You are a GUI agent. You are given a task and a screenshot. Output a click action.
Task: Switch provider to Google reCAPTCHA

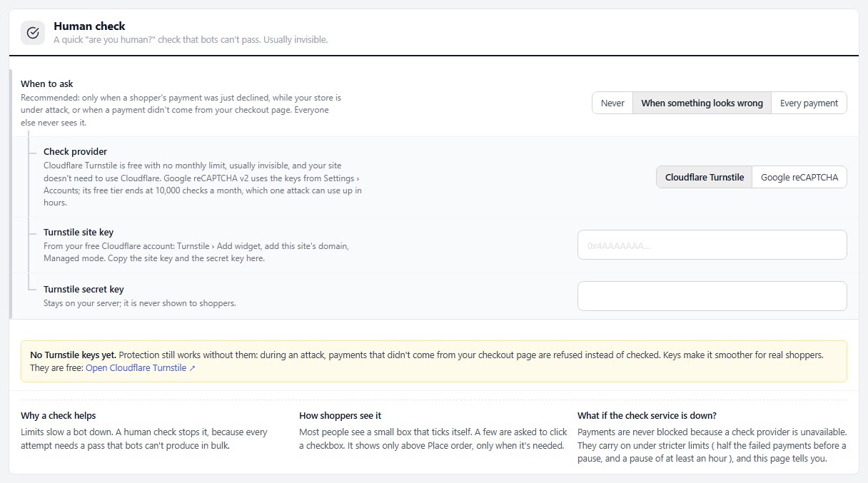coord(799,177)
